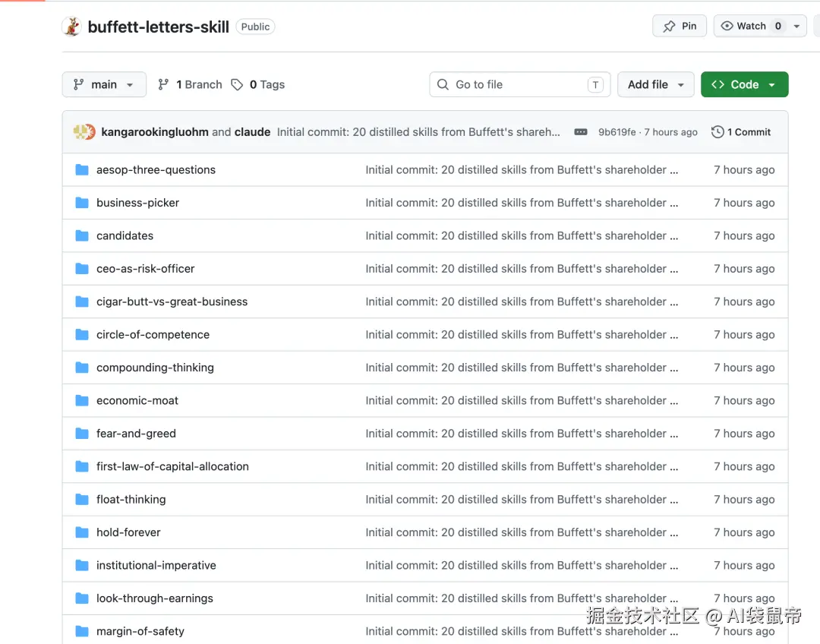Image resolution: width=820 pixels, height=644 pixels.
Task: Click the institutional-imperative folder icon
Action: pyautogui.click(x=81, y=565)
